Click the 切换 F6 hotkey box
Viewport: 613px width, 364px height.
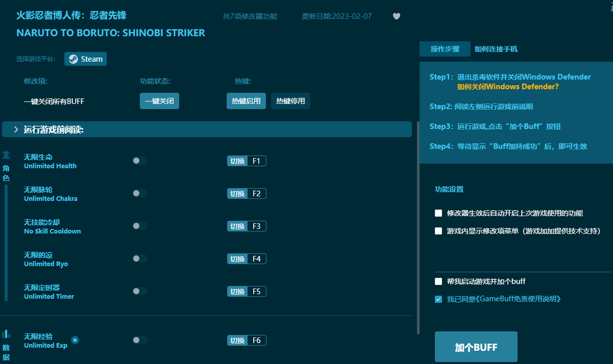pos(247,341)
